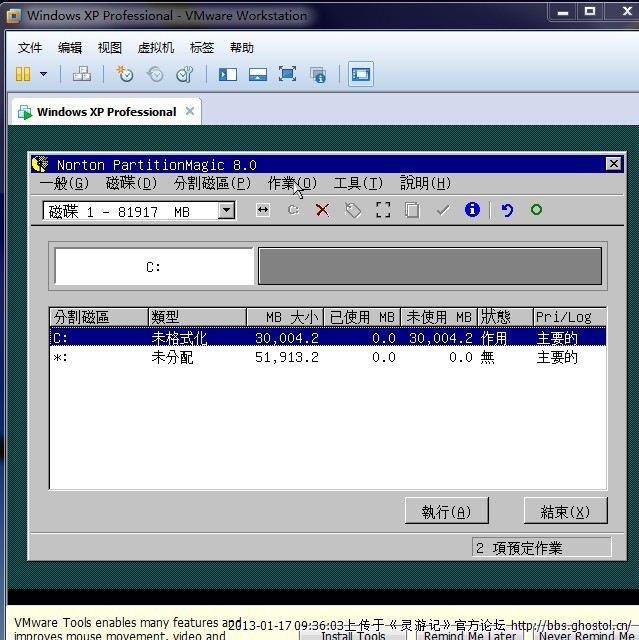Click the 結束(X) exit button
639x640 pixels.
point(565,511)
